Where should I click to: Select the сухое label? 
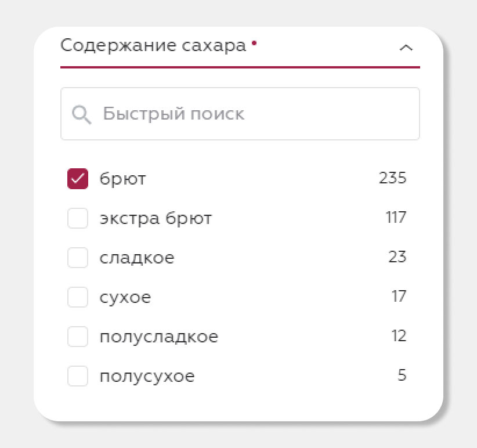tap(125, 297)
